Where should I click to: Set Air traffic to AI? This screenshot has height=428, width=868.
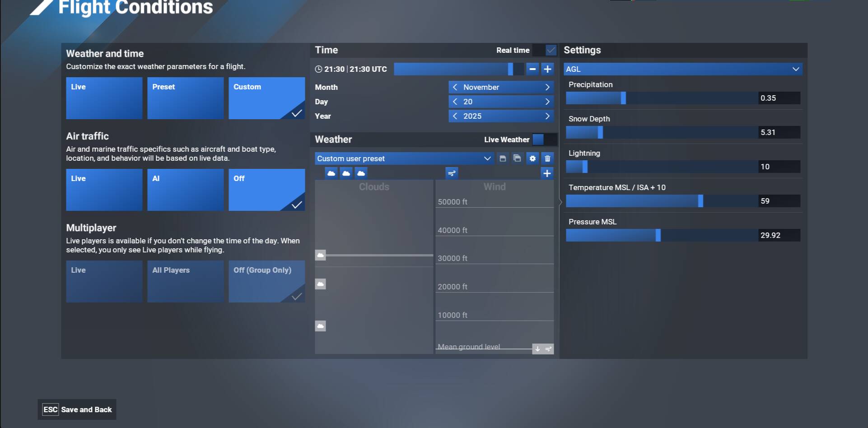(x=186, y=190)
